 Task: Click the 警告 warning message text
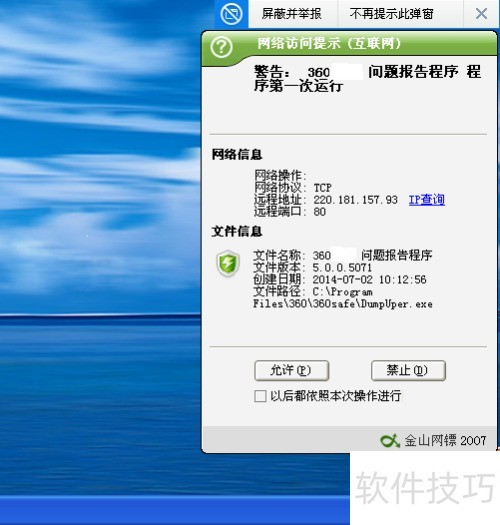[367, 79]
